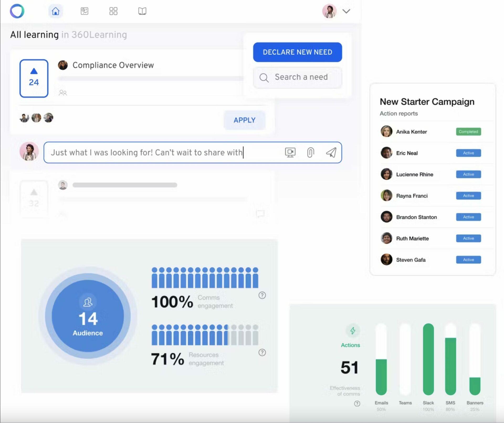The height and width of the screenshot is (423, 504).
Task: Toggle Eric Neal's Active status badge
Action: 468,153
